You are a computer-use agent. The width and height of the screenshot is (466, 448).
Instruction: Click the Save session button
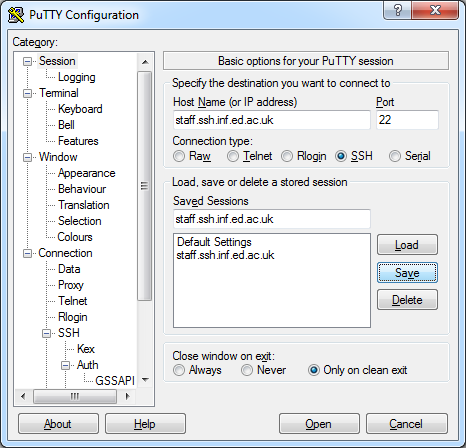(x=407, y=273)
